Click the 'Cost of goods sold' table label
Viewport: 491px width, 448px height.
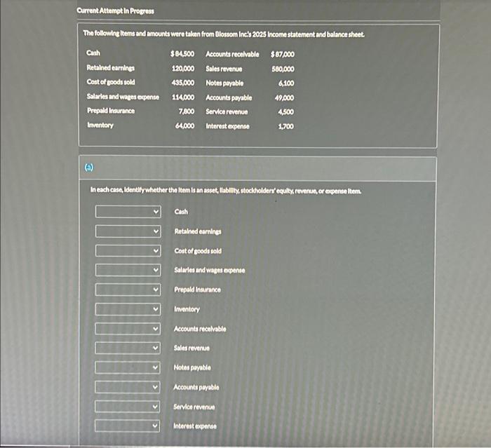[111, 82]
